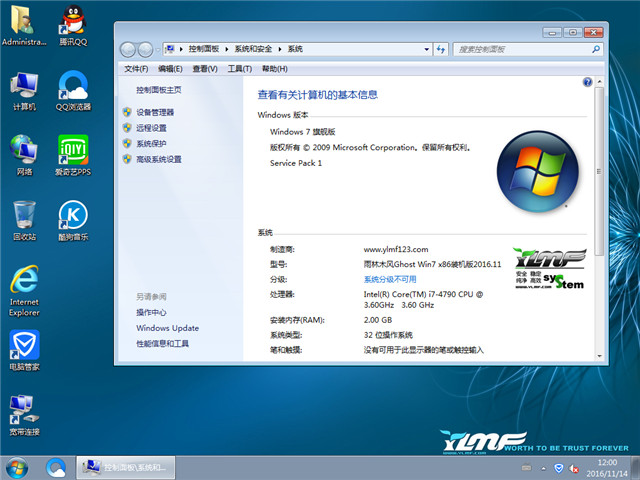Open the 电脑管家 shield tray icon
The height and width of the screenshot is (480, 640).
click(x=559, y=468)
